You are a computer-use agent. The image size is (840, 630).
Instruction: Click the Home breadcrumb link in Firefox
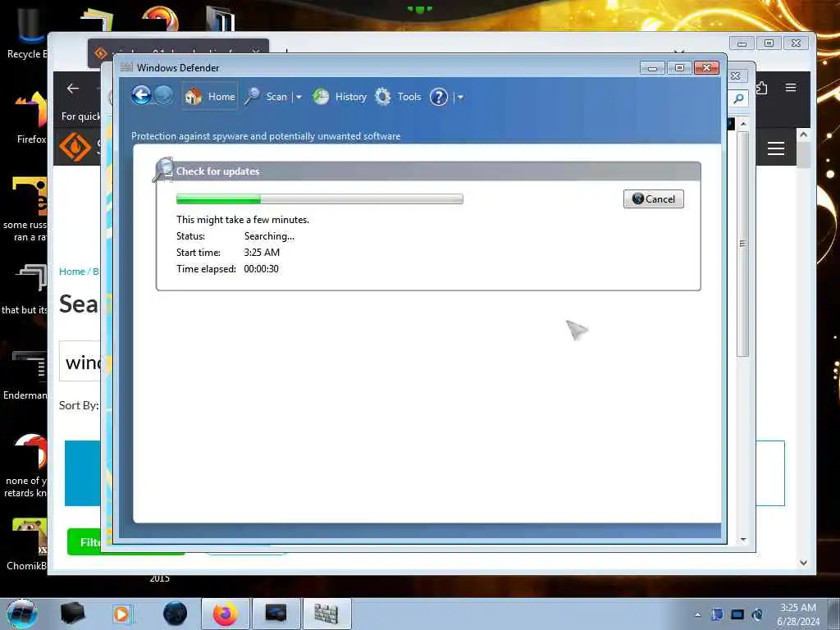click(x=72, y=272)
